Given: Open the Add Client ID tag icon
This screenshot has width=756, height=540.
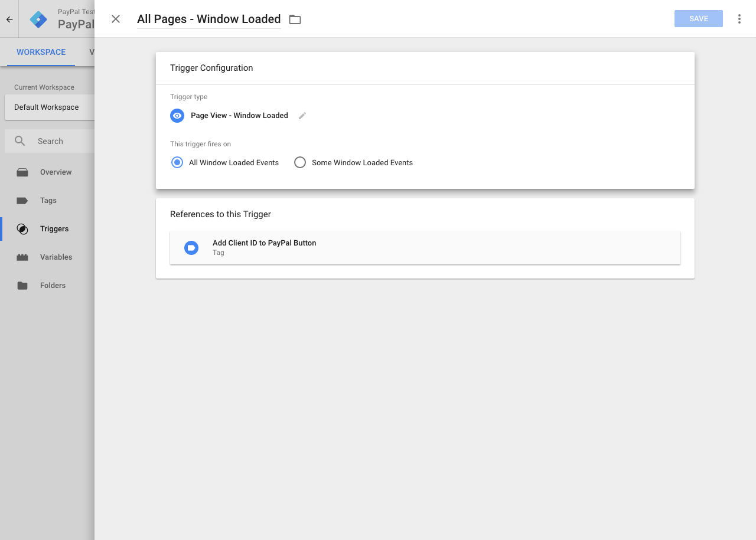Looking at the screenshot, I should click(x=191, y=247).
